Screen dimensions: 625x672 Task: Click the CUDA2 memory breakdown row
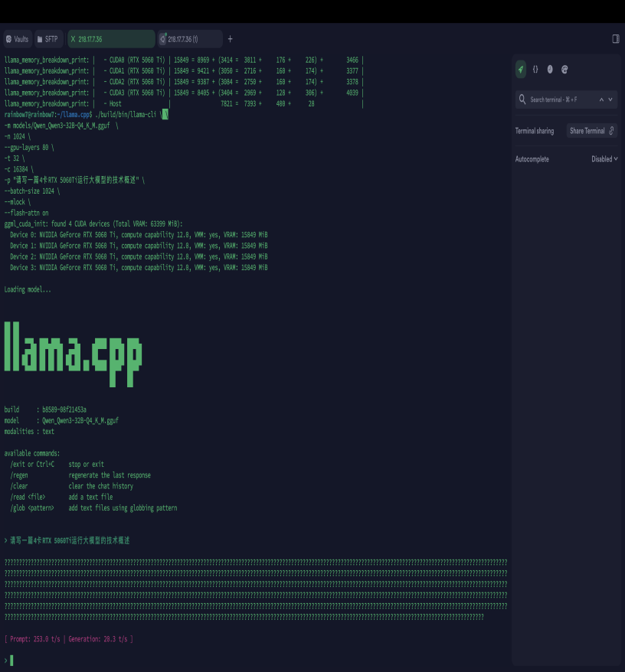point(184,82)
